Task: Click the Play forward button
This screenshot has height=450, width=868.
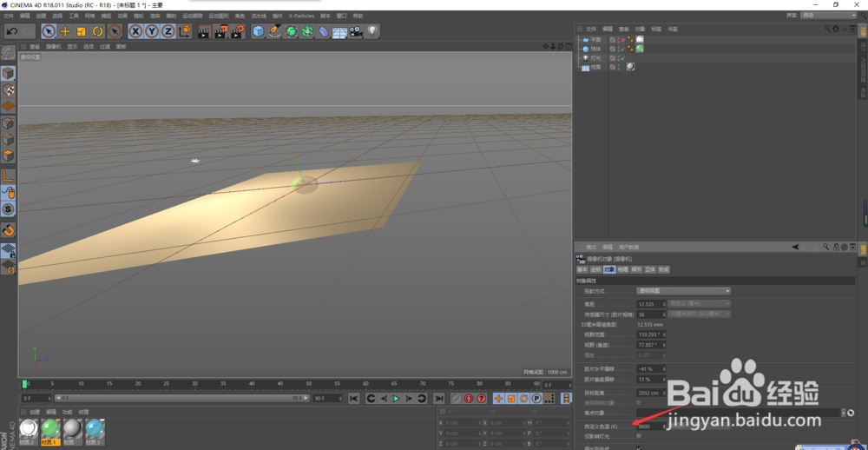Action: coord(397,399)
